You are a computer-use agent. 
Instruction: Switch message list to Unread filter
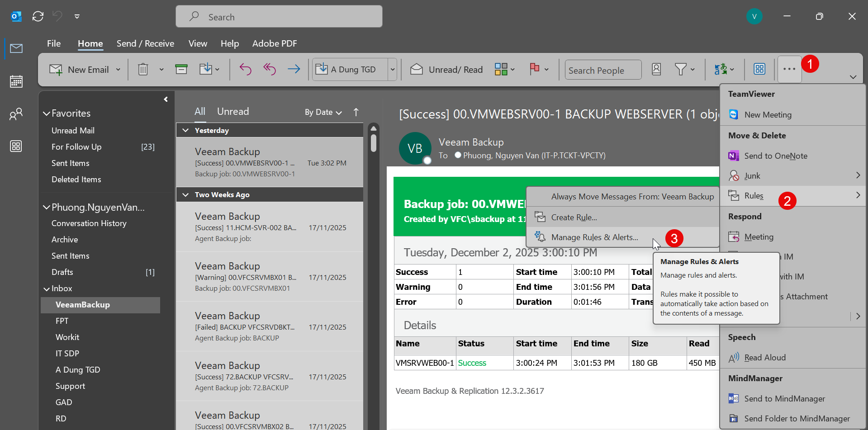(233, 112)
